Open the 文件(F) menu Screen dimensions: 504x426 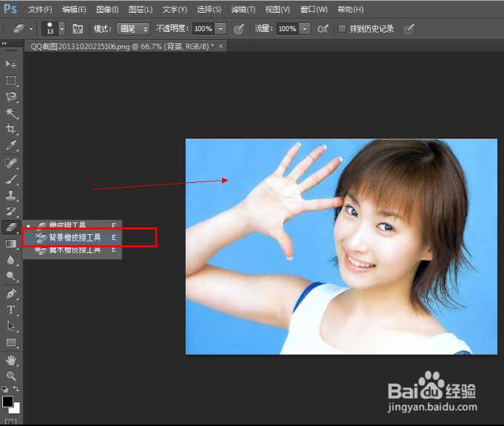tap(40, 10)
